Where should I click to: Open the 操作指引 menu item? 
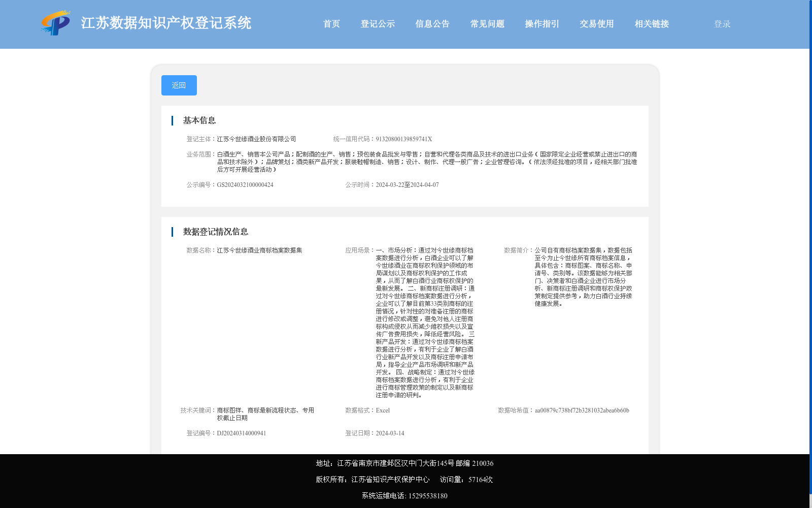[x=542, y=24]
